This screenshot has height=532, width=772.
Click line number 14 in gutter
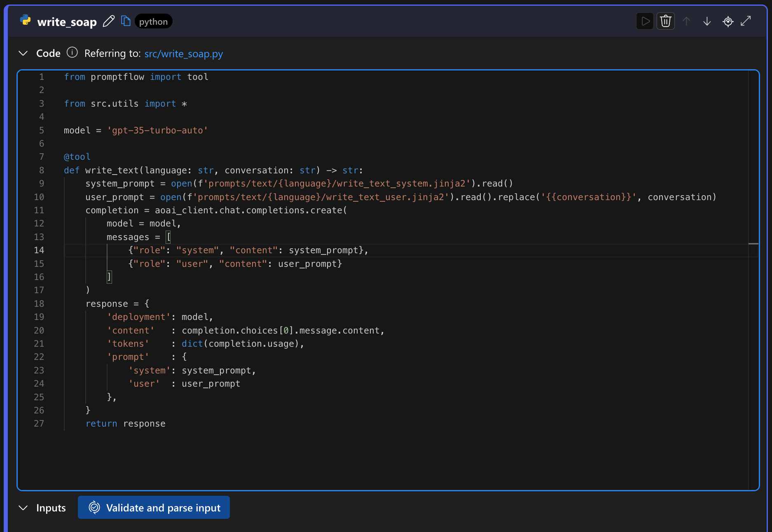39,250
